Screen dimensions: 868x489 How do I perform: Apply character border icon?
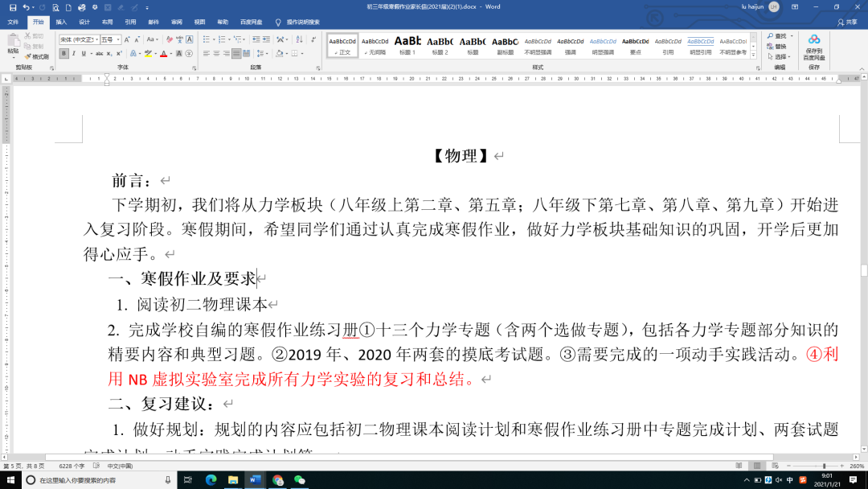190,39
